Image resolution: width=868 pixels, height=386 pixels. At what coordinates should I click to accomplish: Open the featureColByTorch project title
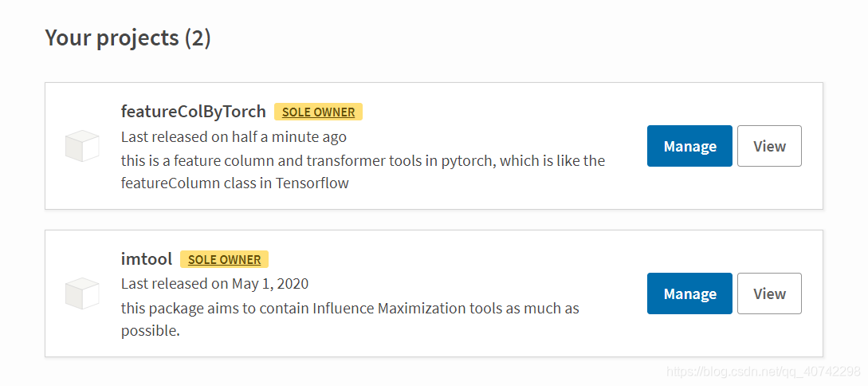coord(193,111)
